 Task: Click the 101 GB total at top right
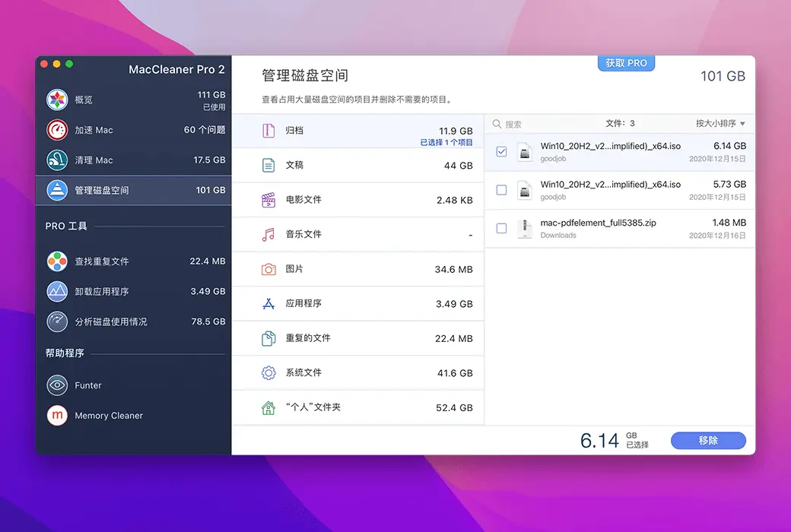[x=723, y=76]
